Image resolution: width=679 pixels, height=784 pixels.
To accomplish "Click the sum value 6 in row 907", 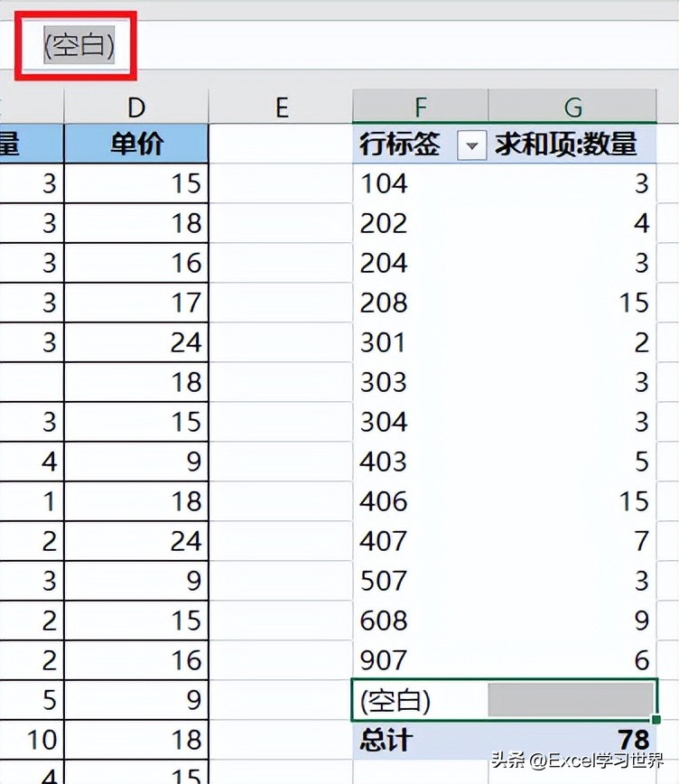I will 641,660.
